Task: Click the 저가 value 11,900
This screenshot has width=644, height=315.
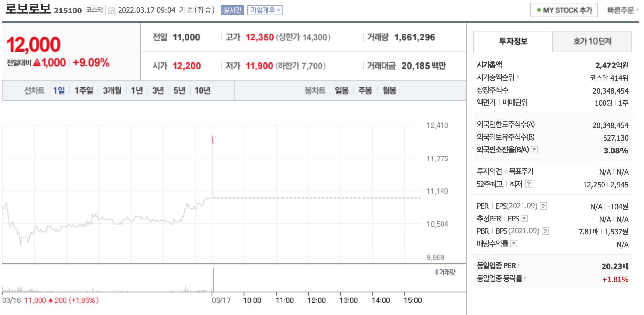Action: coord(259,66)
